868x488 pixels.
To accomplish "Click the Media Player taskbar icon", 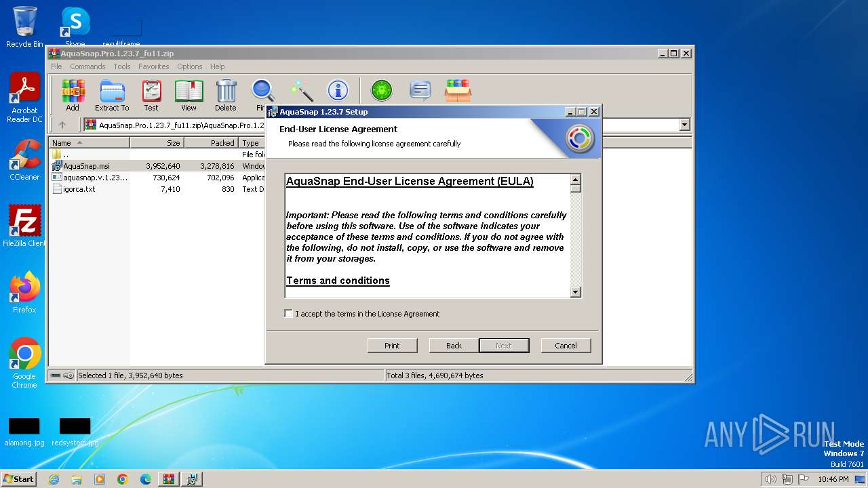I will pyautogui.click(x=100, y=479).
